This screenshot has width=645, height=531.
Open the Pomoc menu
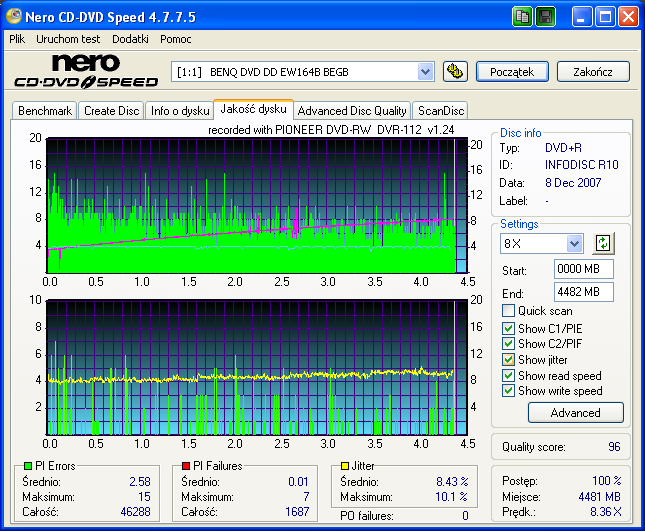click(x=176, y=39)
